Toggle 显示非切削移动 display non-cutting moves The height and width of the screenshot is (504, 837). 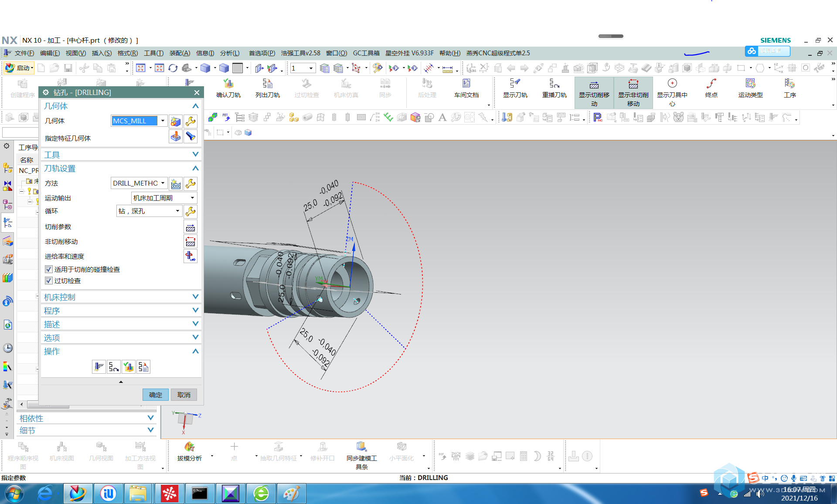[x=633, y=93]
